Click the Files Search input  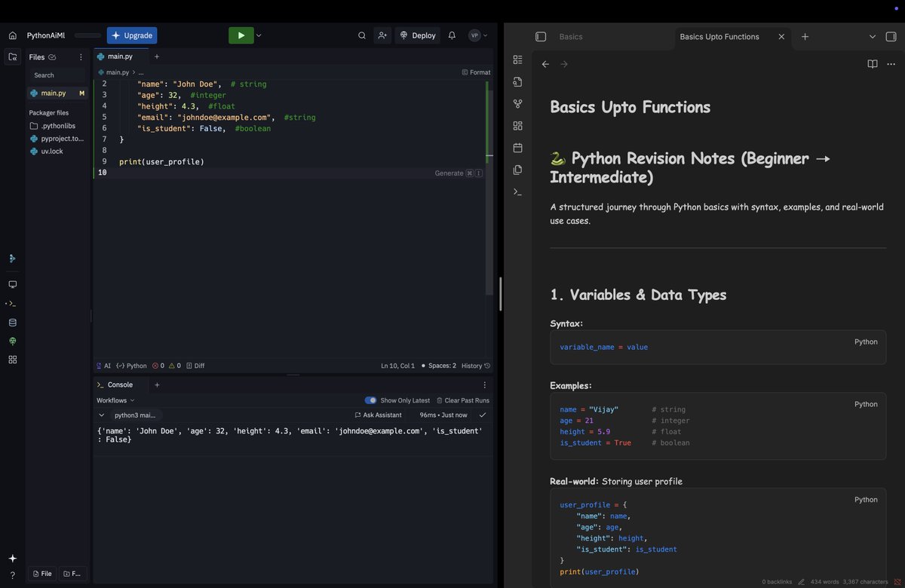pyautogui.click(x=57, y=75)
